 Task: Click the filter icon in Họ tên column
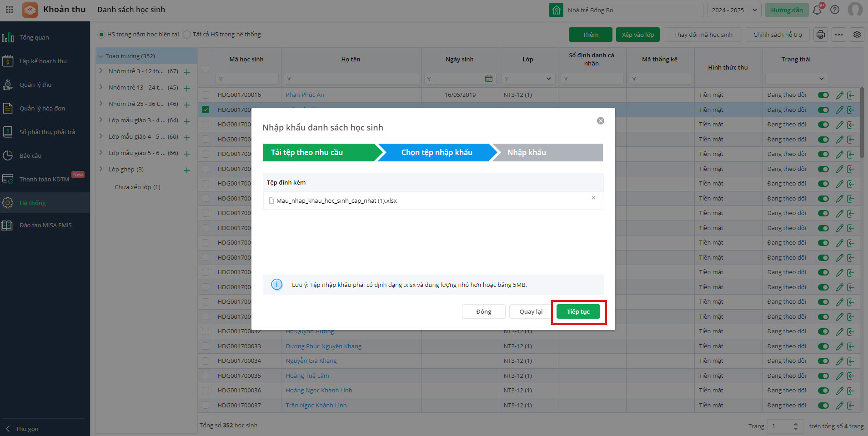[x=289, y=79]
